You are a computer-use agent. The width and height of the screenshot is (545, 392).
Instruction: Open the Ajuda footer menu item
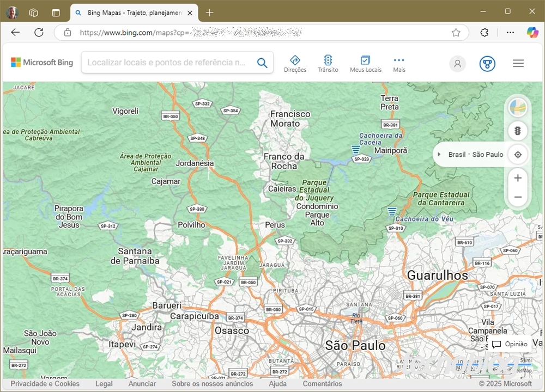tap(278, 384)
